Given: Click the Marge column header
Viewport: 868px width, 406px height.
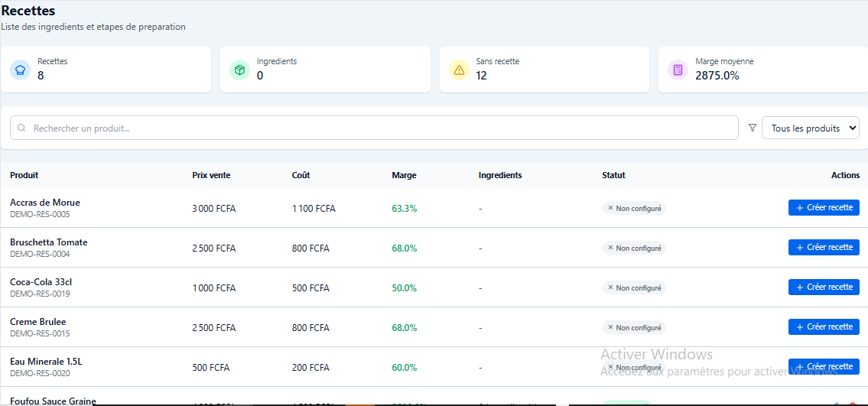Looking at the screenshot, I should pos(404,175).
